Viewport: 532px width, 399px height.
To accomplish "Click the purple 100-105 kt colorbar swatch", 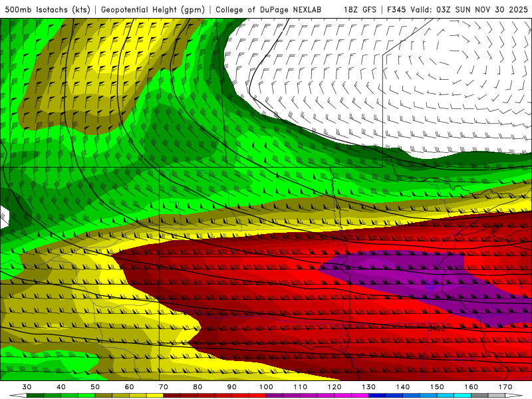I will (x=275, y=396).
